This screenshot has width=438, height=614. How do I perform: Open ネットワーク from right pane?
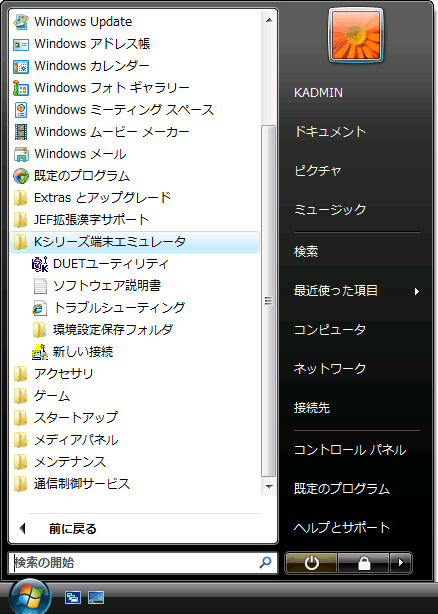[x=330, y=368]
